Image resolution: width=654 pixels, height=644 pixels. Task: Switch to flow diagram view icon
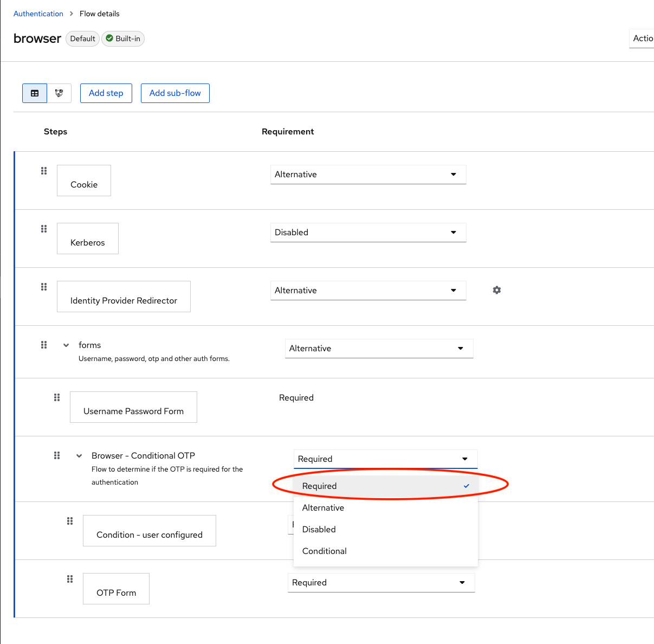[x=59, y=93]
